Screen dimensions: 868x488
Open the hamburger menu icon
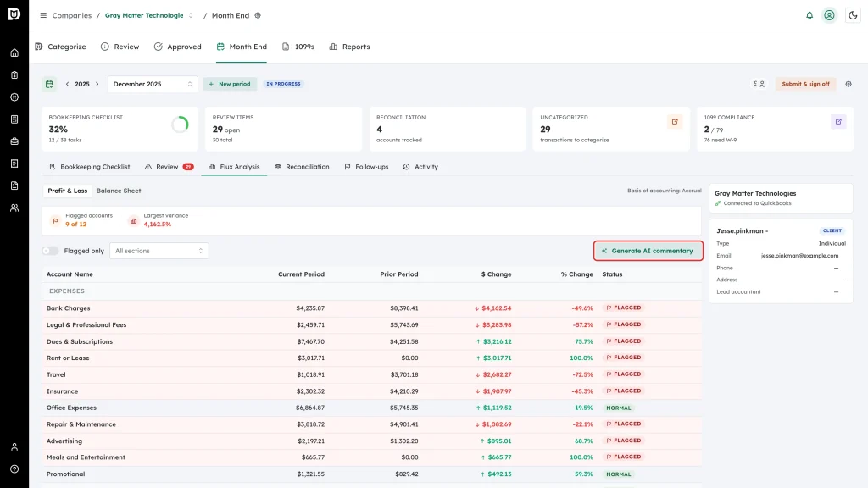43,15
